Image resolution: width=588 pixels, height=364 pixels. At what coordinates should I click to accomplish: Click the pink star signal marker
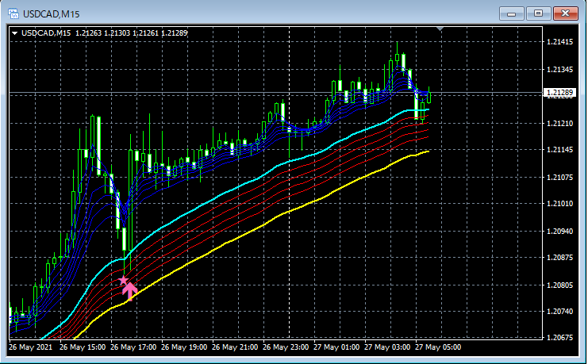click(x=123, y=280)
